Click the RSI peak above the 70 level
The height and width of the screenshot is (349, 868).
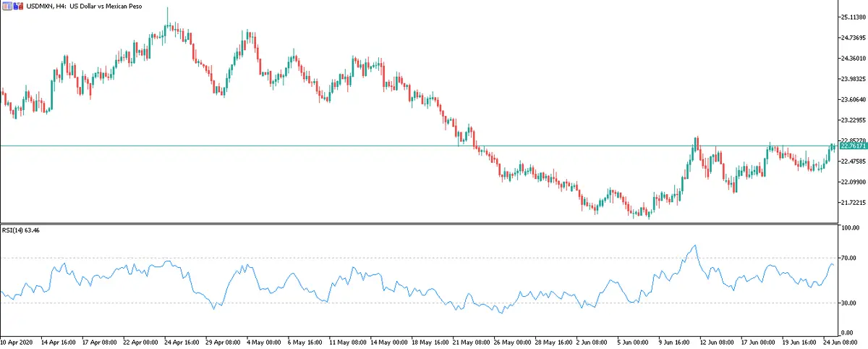(695, 246)
